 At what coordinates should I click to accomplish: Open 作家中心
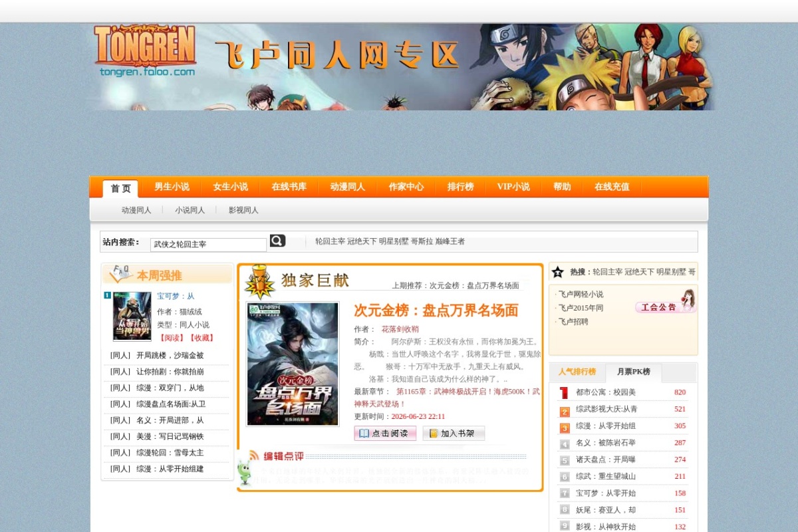[x=406, y=187]
